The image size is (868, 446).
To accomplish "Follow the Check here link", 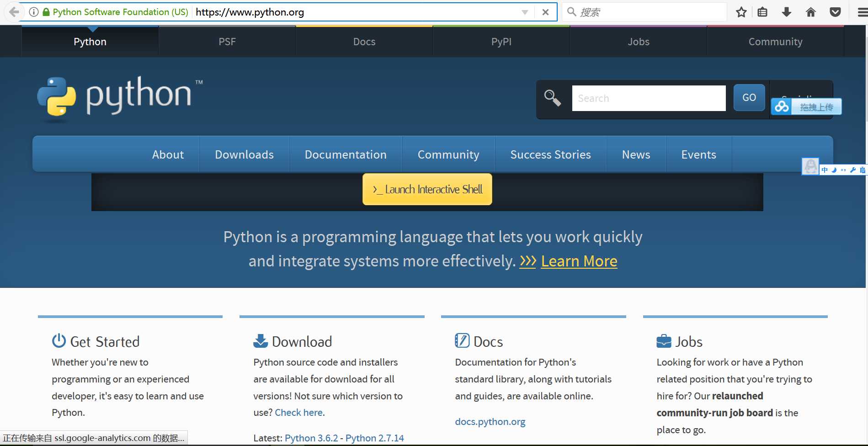I will click(x=299, y=412).
